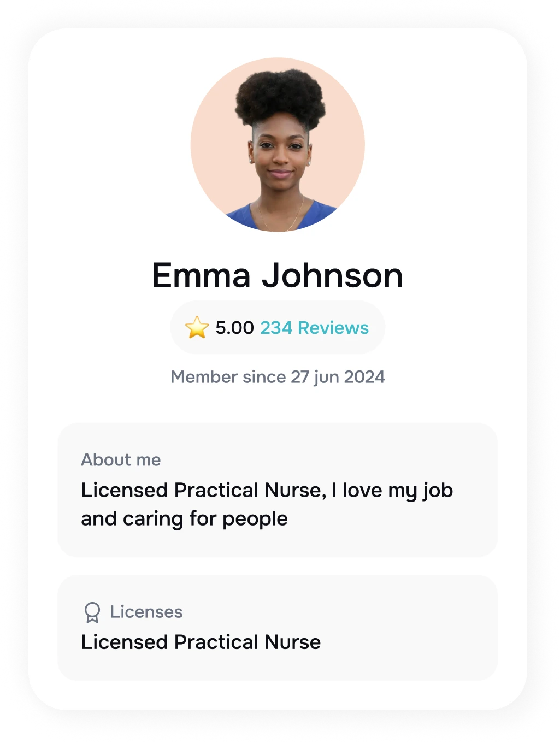The width and height of the screenshot is (560, 743).
Task: Select the first name Emma in heading
Action: (201, 275)
